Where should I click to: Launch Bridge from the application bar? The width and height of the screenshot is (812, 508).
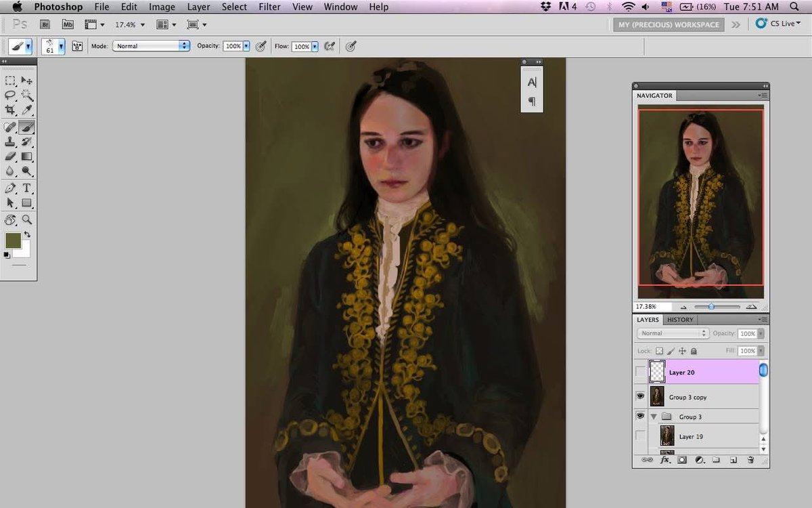(x=45, y=24)
